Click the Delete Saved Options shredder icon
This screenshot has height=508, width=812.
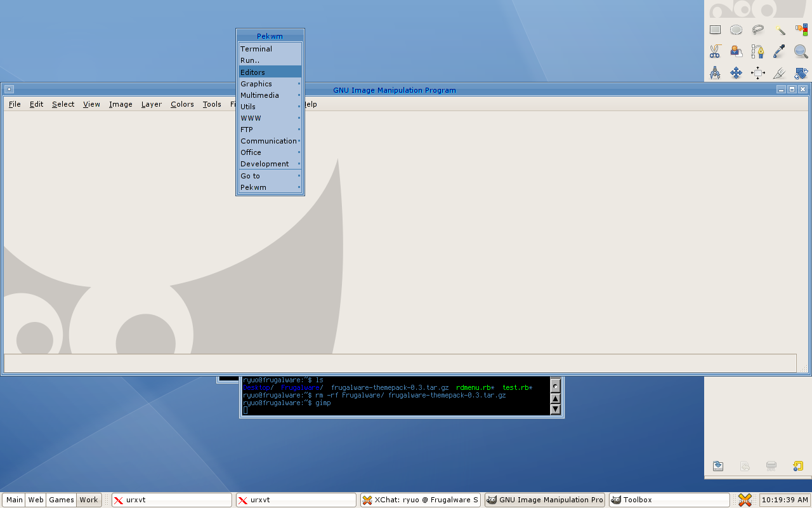pos(771,466)
